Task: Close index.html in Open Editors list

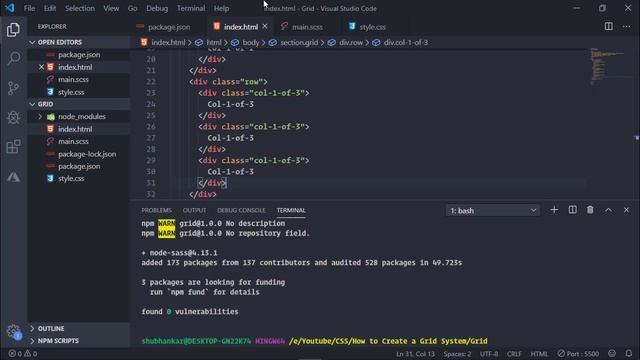Action: [x=41, y=67]
